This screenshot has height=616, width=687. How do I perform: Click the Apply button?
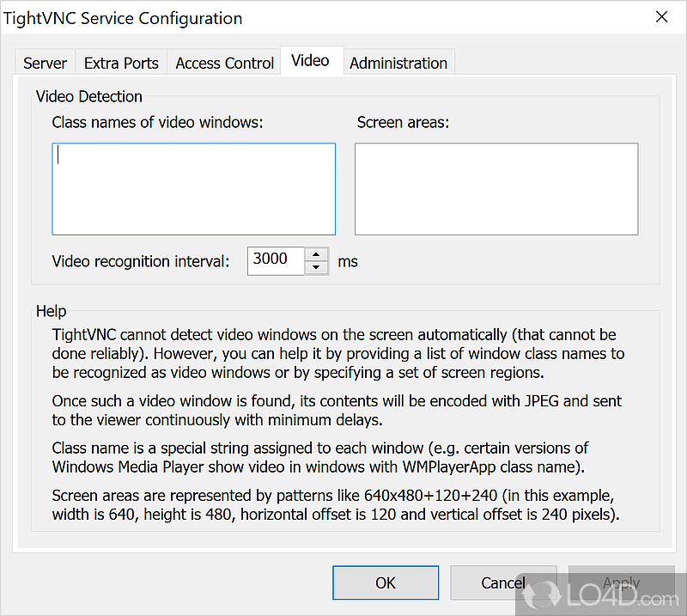coord(621,582)
